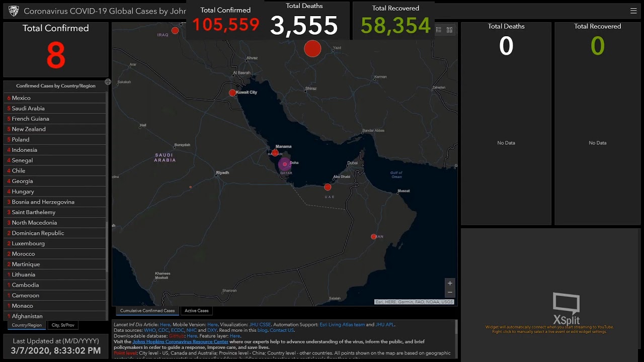The width and height of the screenshot is (644, 362).
Task: Select French Guiana in the country list
Action: pyautogui.click(x=55, y=119)
